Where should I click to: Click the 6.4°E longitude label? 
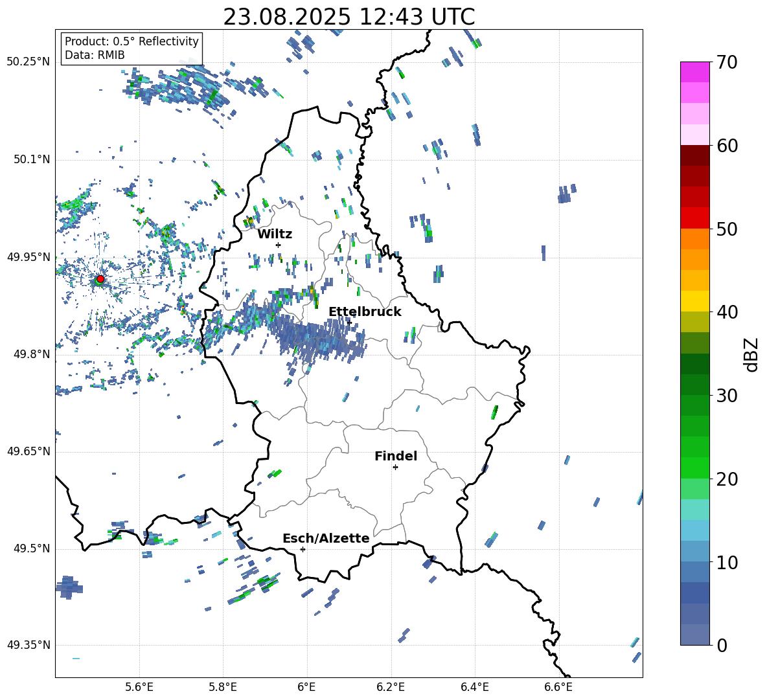pyautogui.click(x=474, y=688)
